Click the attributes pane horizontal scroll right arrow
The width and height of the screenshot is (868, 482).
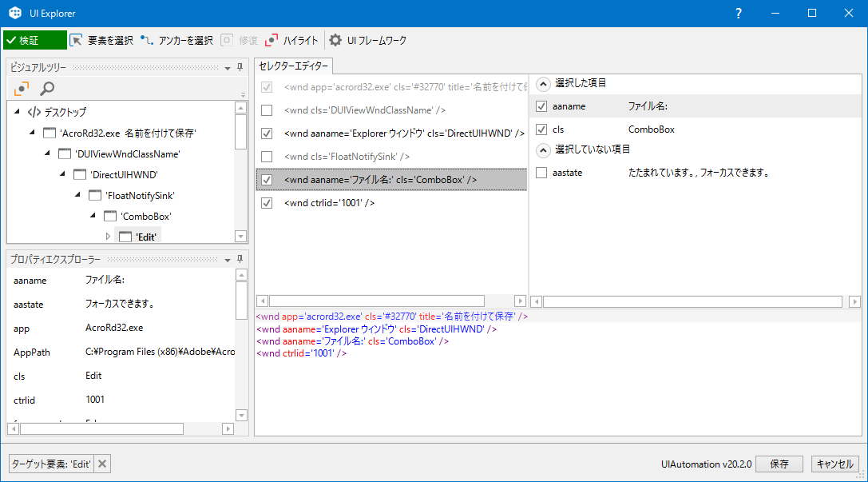(x=854, y=301)
